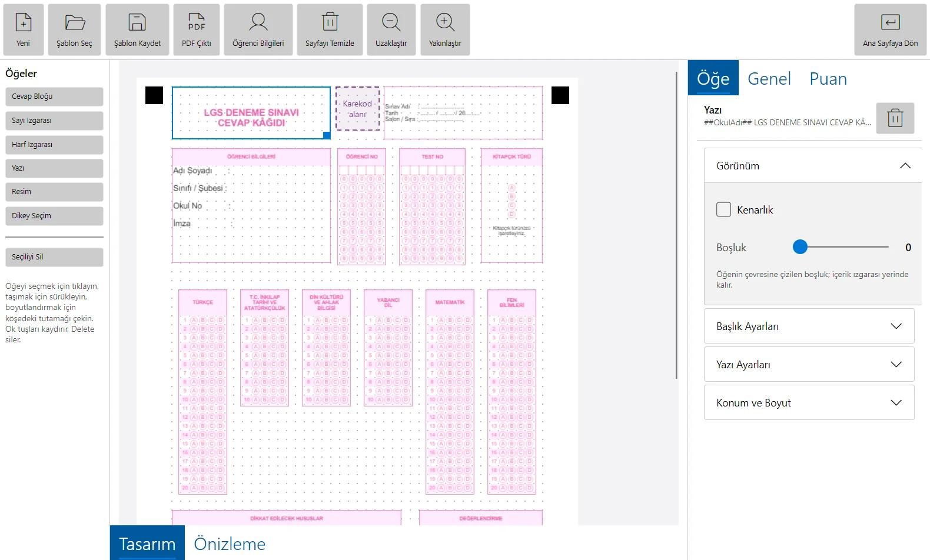Expand the Yazı Ayarları section
The height and width of the screenshot is (560, 930).
point(809,364)
